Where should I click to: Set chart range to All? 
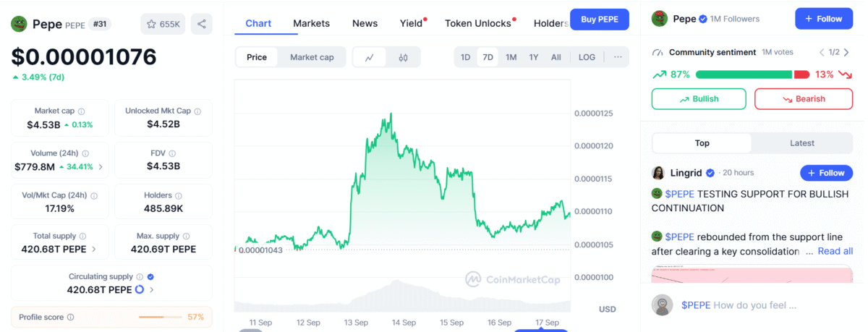coord(556,57)
